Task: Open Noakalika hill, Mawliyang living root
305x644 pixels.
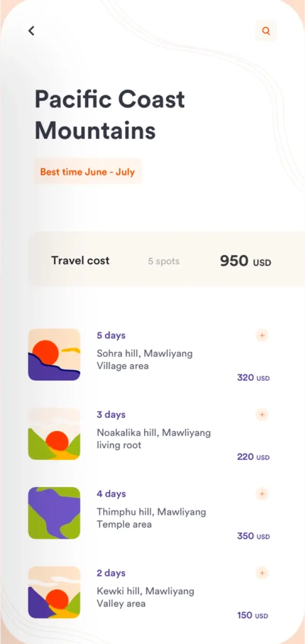Action: (153, 439)
